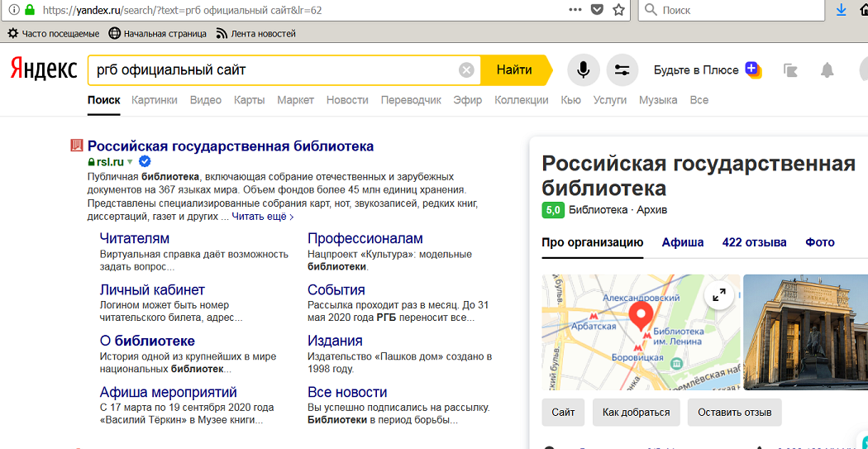Open notifications bell icon
Image resolution: width=868 pixels, height=449 pixels.
(x=827, y=70)
